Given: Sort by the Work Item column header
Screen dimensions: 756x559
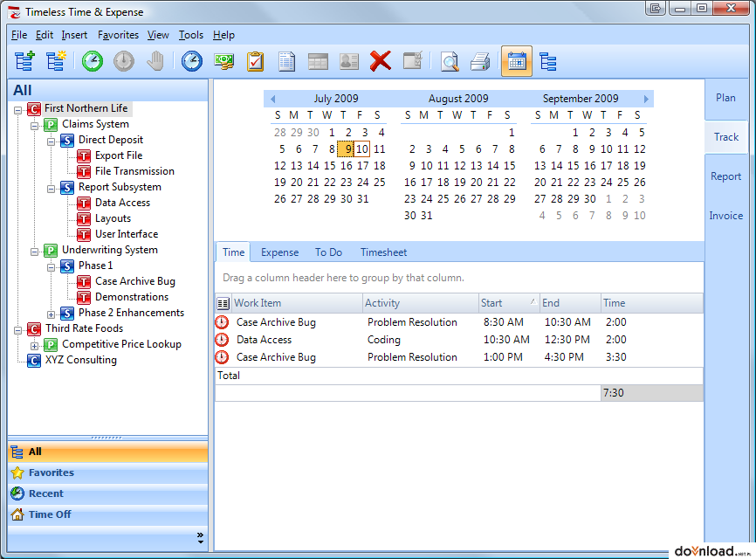Looking at the screenshot, I should (296, 303).
